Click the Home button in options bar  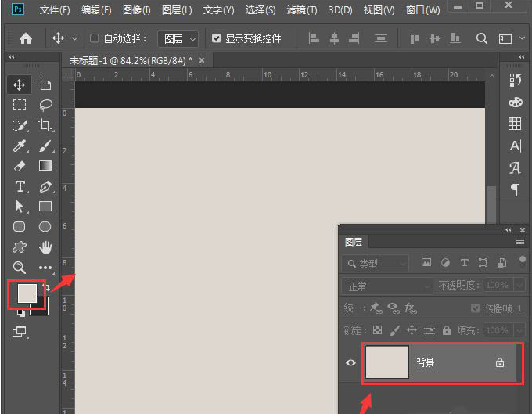26,38
